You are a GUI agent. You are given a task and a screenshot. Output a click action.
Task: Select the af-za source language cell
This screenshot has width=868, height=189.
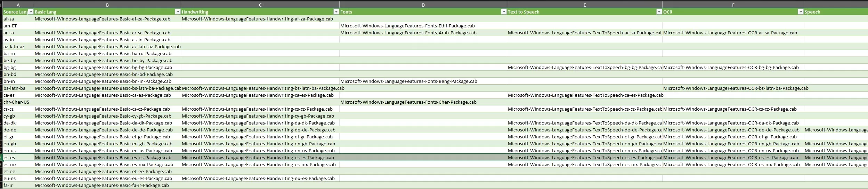(18, 19)
